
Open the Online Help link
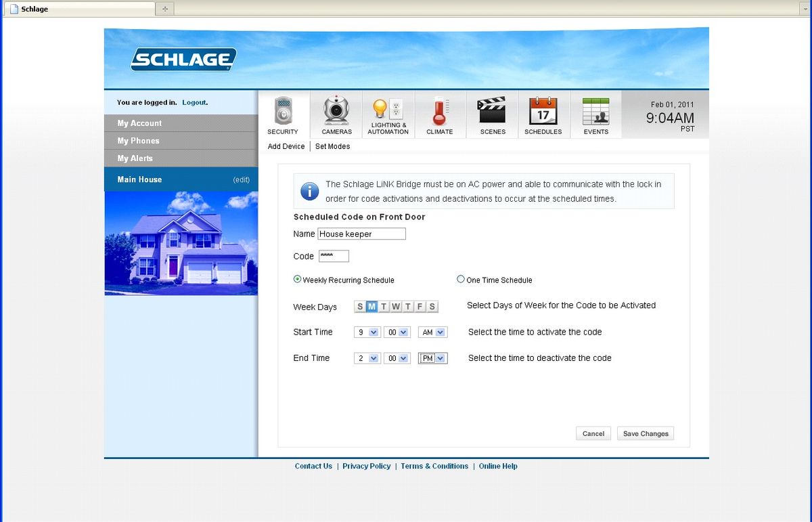[498, 466]
